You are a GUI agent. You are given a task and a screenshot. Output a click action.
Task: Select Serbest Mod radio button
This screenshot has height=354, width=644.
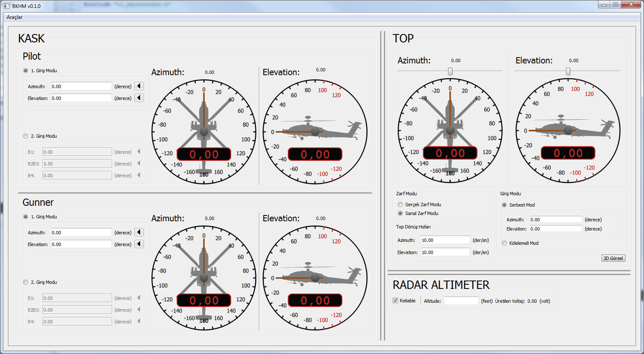pos(504,205)
